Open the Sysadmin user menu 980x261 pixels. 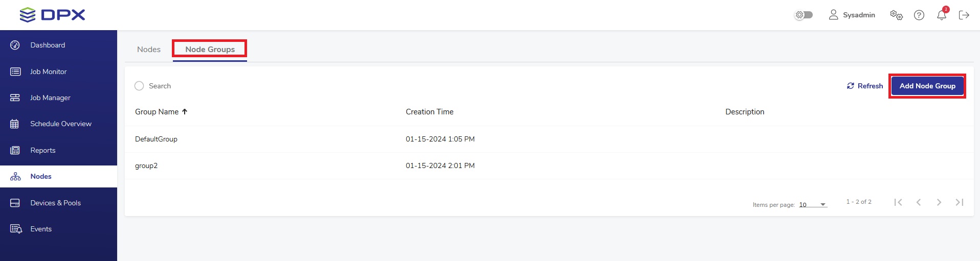click(x=852, y=15)
